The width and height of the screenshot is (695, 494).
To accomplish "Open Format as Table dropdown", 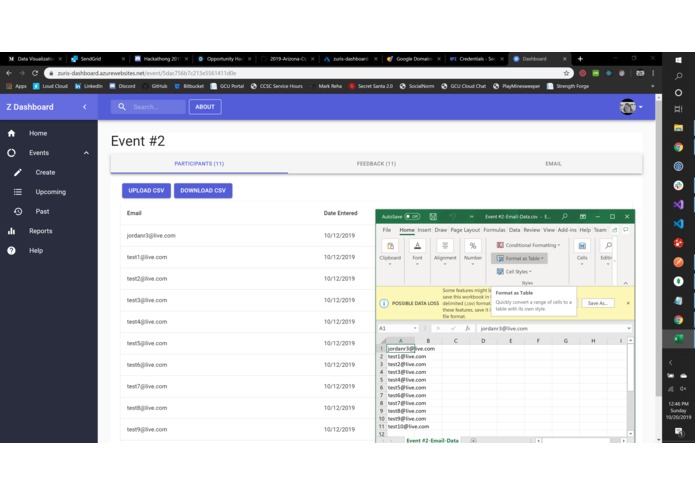I will pyautogui.click(x=520, y=258).
